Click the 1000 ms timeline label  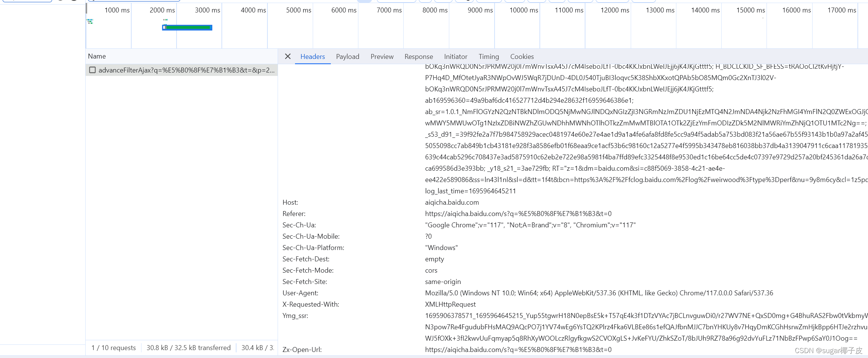pyautogui.click(x=117, y=10)
